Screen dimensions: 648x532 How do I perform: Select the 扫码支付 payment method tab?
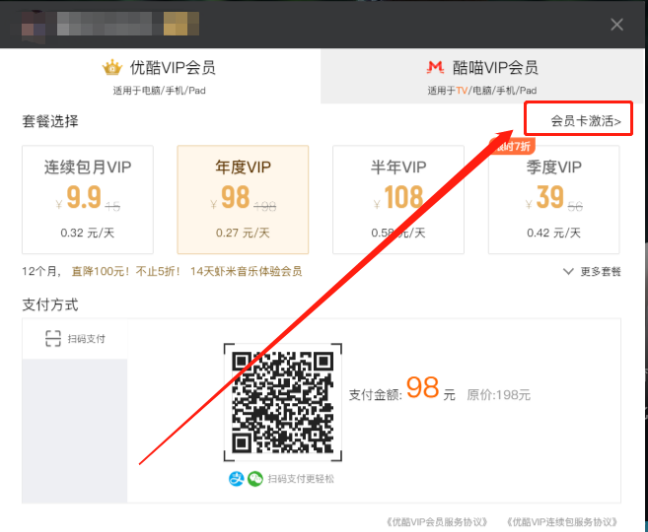75,339
